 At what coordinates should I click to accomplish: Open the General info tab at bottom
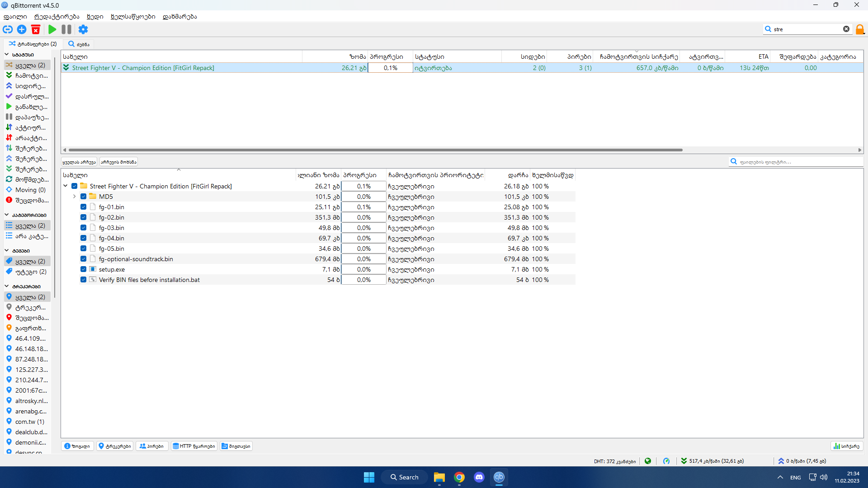coord(77,446)
